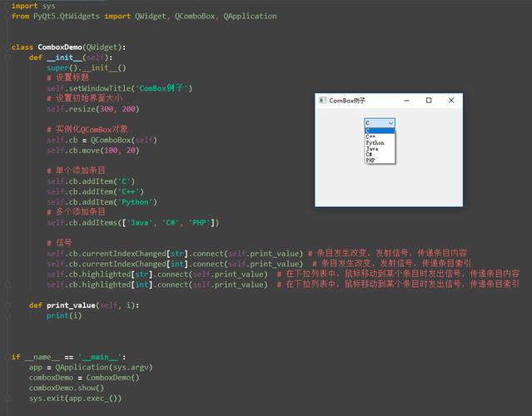Click the def __init__(self) line
The height and width of the screenshot is (416, 532).
point(71,57)
